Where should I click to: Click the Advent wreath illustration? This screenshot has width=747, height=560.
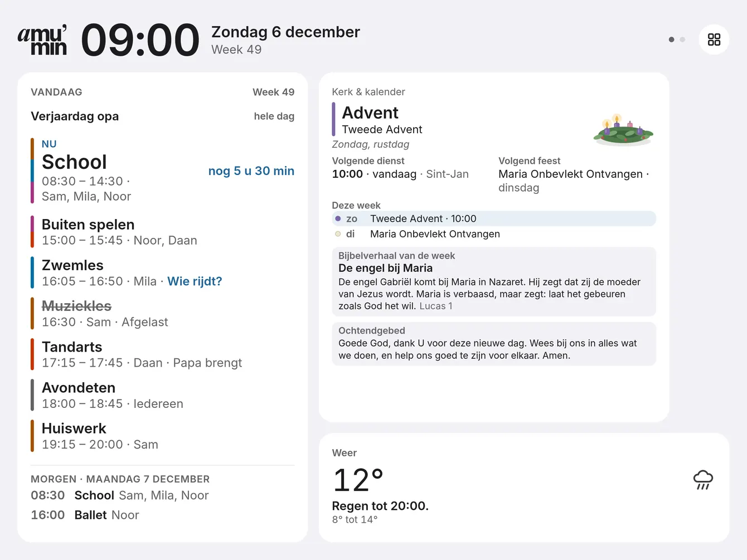click(x=623, y=130)
